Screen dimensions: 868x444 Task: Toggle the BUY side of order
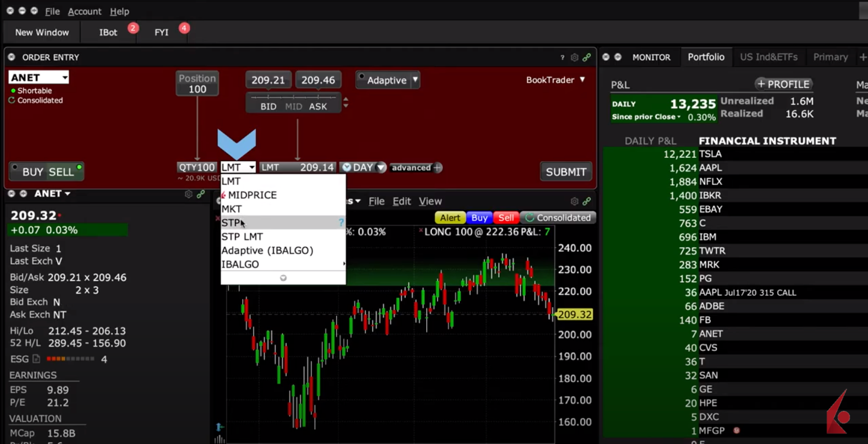(x=32, y=172)
